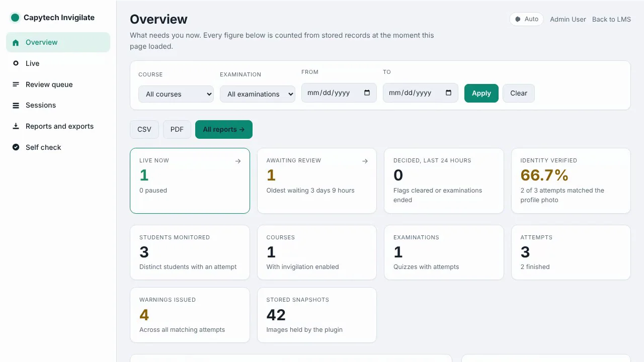Click 'Distinct students with an attempt' text
644x362 pixels.
coord(188,267)
